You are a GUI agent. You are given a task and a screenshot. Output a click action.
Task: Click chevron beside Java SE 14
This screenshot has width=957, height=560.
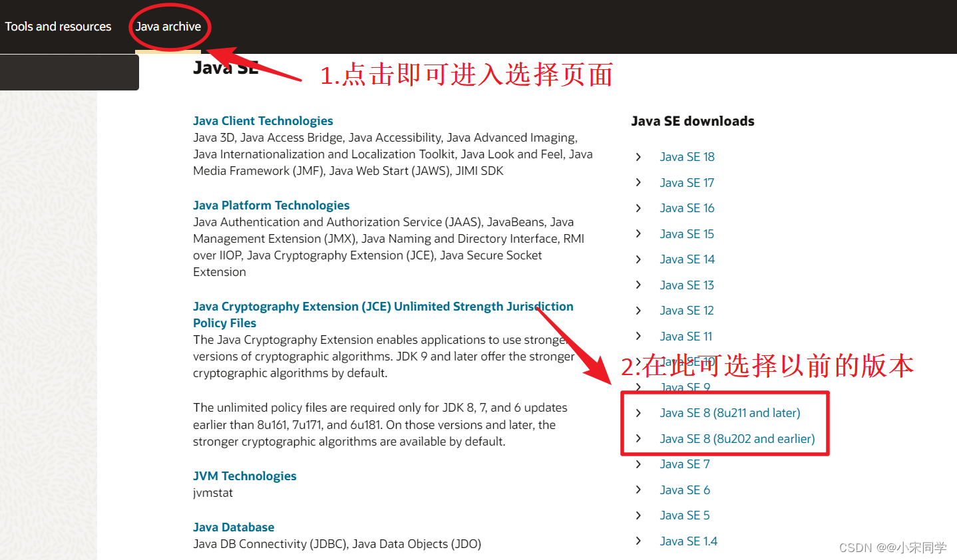638,259
